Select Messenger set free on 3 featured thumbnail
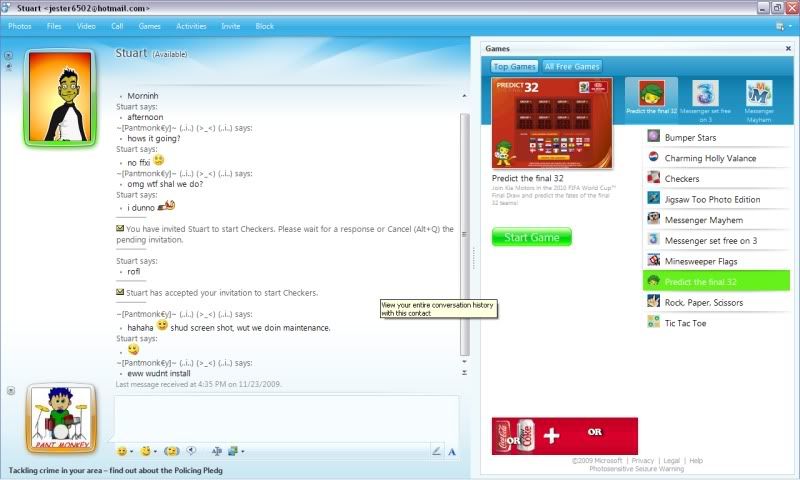Image resolution: width=800 pixels, height=480 pixels. 705,100
